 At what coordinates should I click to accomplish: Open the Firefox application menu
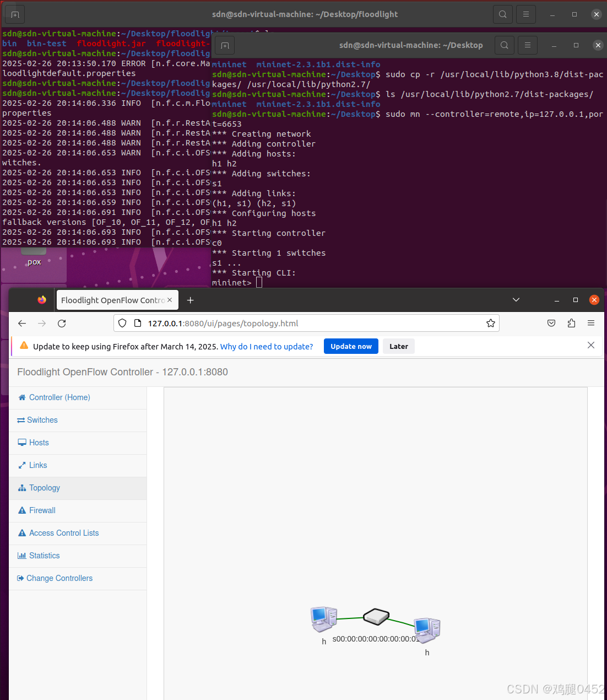pos(591,324)
